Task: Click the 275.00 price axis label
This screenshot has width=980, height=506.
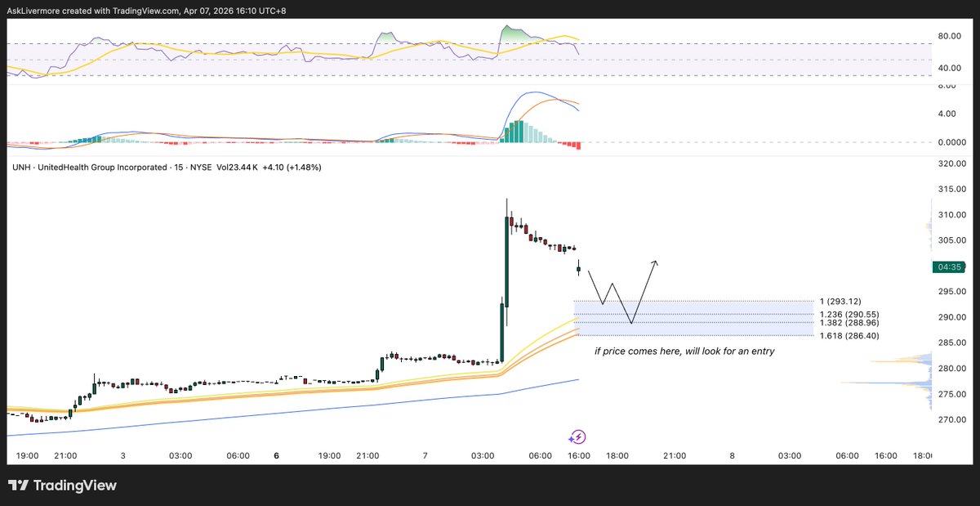Action: 951,394
